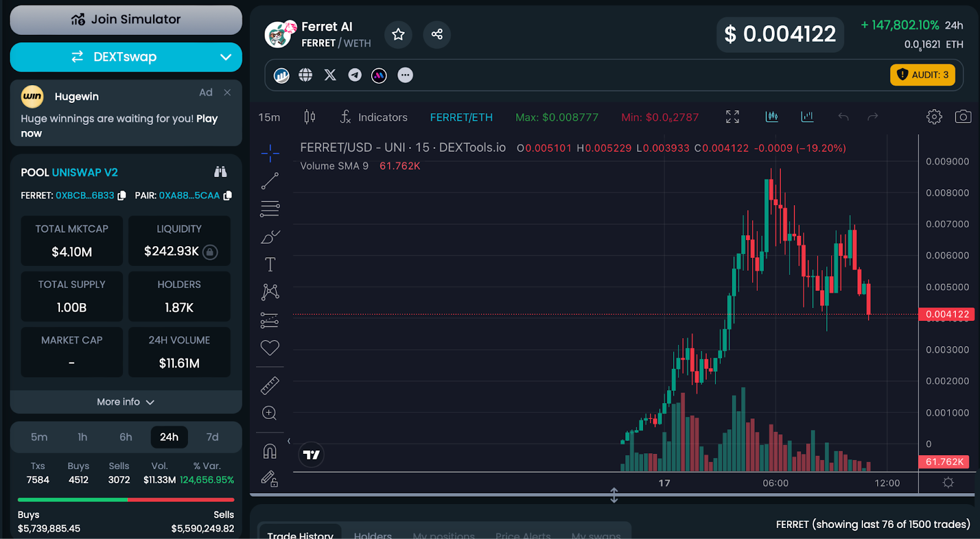Viewport: 980px width, 539px height.
Task: Select the brush drawing tool
Action: point(270,236)
